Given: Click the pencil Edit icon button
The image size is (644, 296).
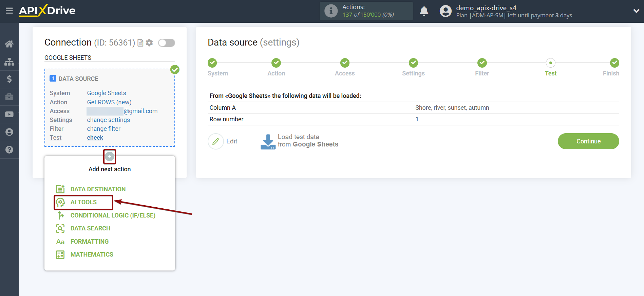Looking at the screenshot, I should [x=216, y=141].
